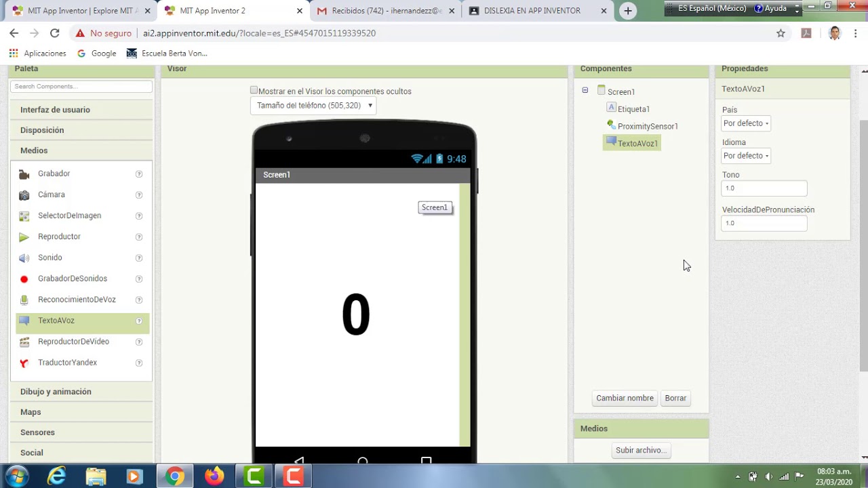
Task: Reload the page with browser refresh
Action: click(55, 33)
